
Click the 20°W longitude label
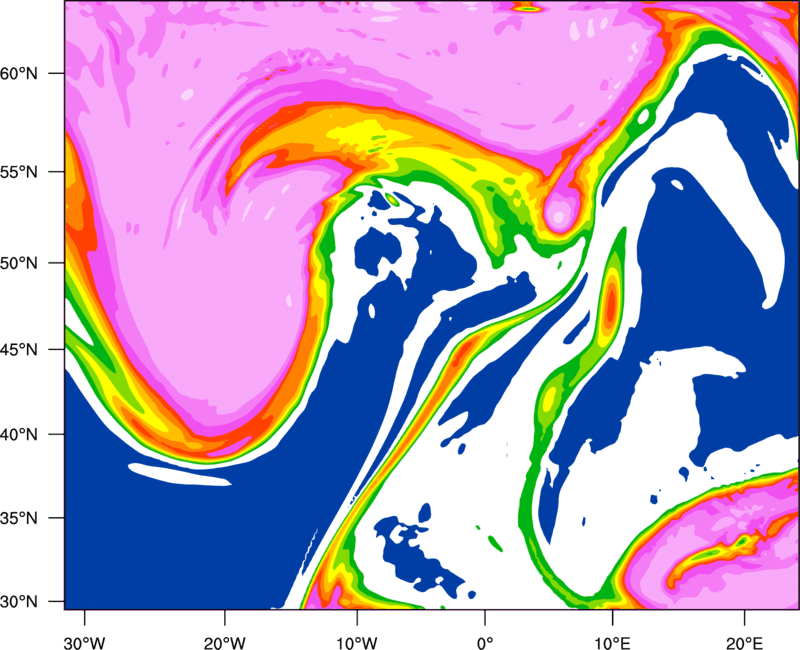click(x=225, y=642)
